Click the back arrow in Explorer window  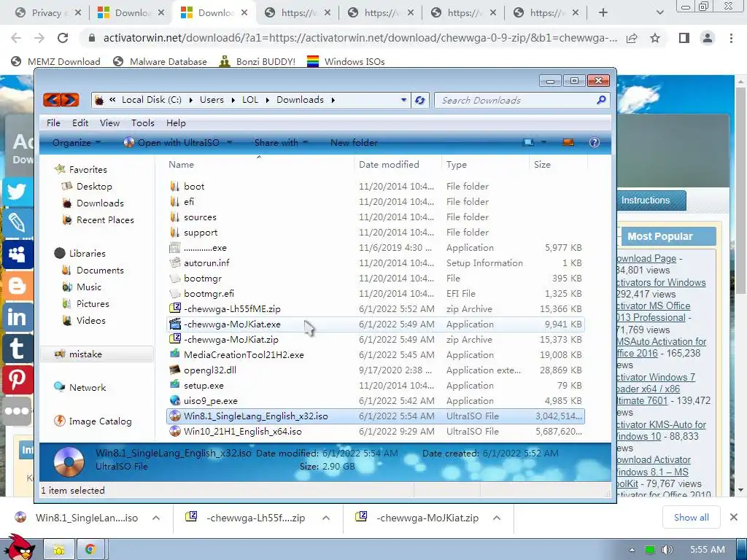point(53,100)
